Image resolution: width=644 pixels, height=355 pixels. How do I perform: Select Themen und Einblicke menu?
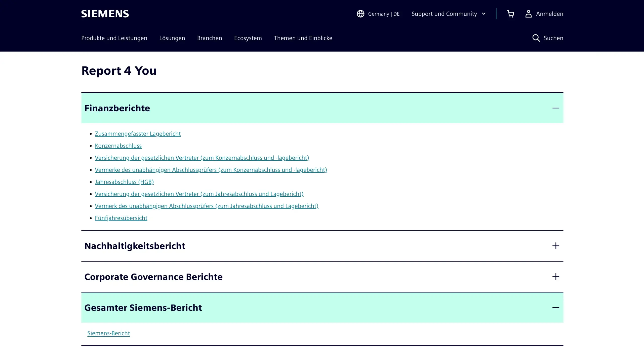pos(303,38)
